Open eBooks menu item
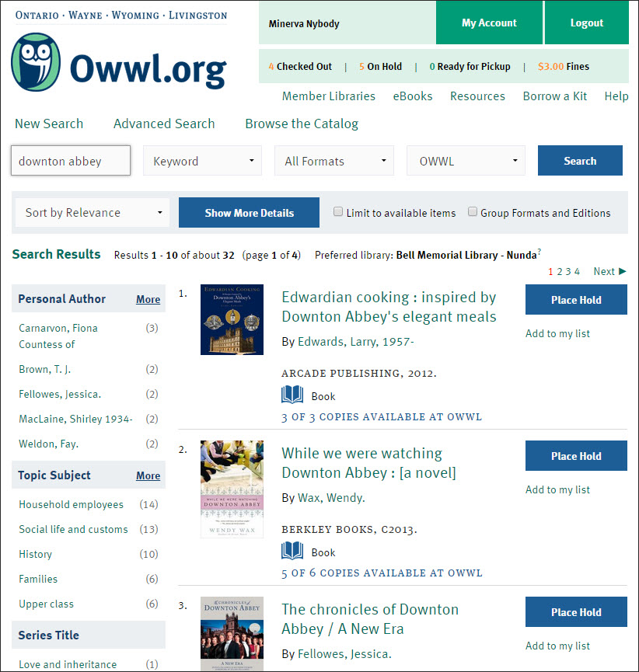The image size is (639, 672). point(413,96)
